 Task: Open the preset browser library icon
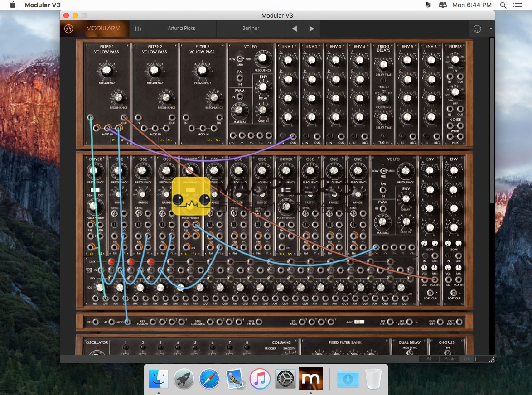(x=138, y=29)
